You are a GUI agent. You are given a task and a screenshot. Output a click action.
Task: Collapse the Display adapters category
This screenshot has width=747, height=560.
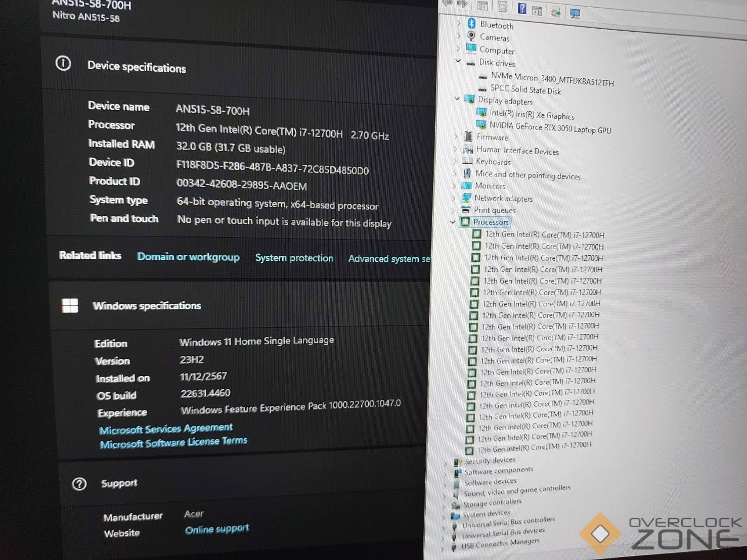457,99
